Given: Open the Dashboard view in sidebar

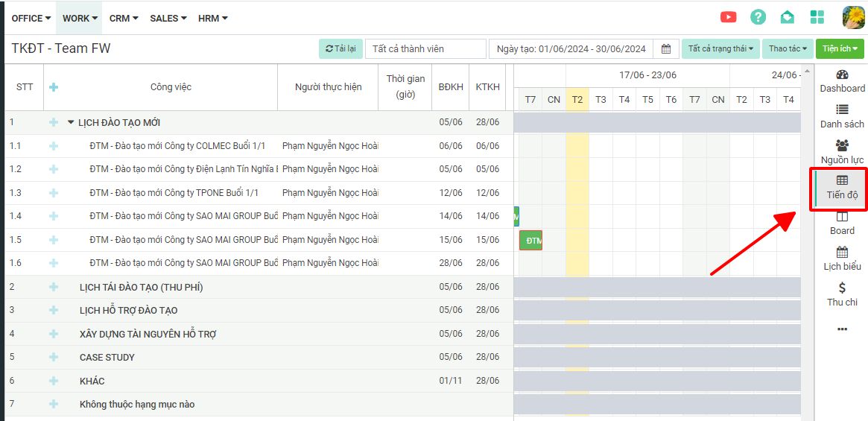Looking at the screenshot, I should coord(842,81).
